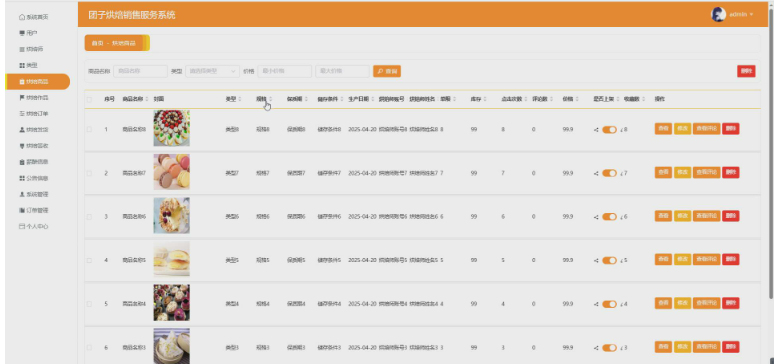
Task: Click the admin avatar picture
Action: (x=718, y=14)
